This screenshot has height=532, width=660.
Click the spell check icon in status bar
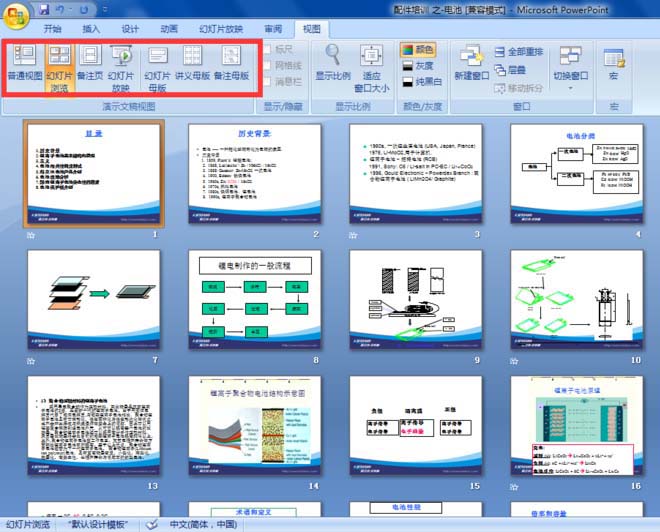pyautogui.click(x=152, y=524)
